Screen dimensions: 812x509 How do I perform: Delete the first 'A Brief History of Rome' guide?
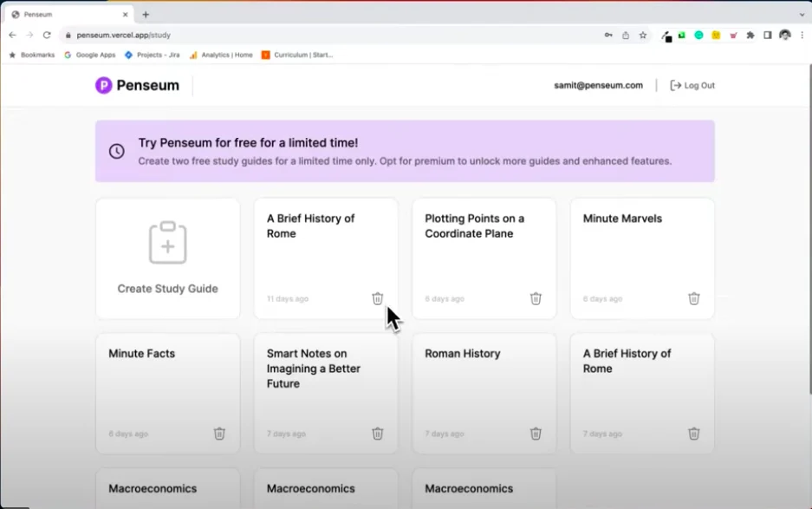(377, 298)
